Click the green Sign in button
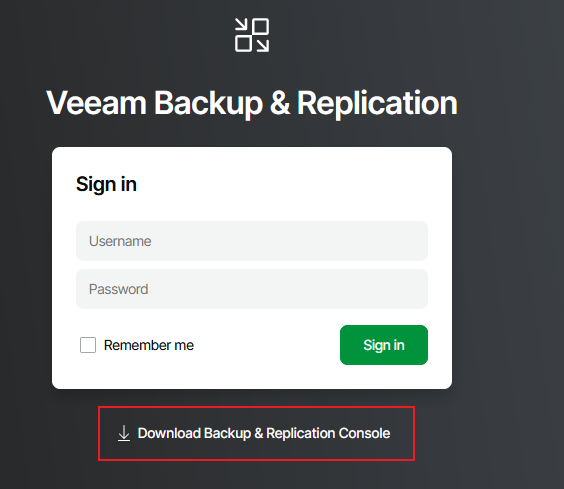Screen dimensions: 564x489 384,345
